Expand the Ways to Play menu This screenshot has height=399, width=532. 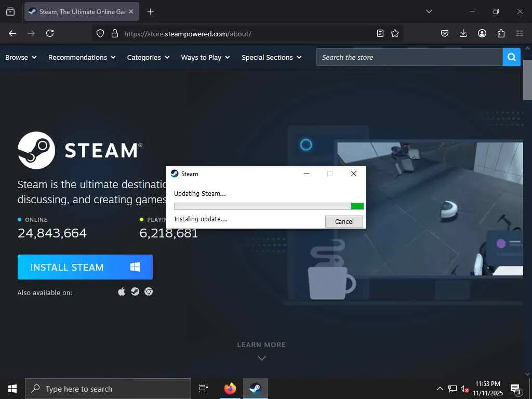tap(205, 57)
